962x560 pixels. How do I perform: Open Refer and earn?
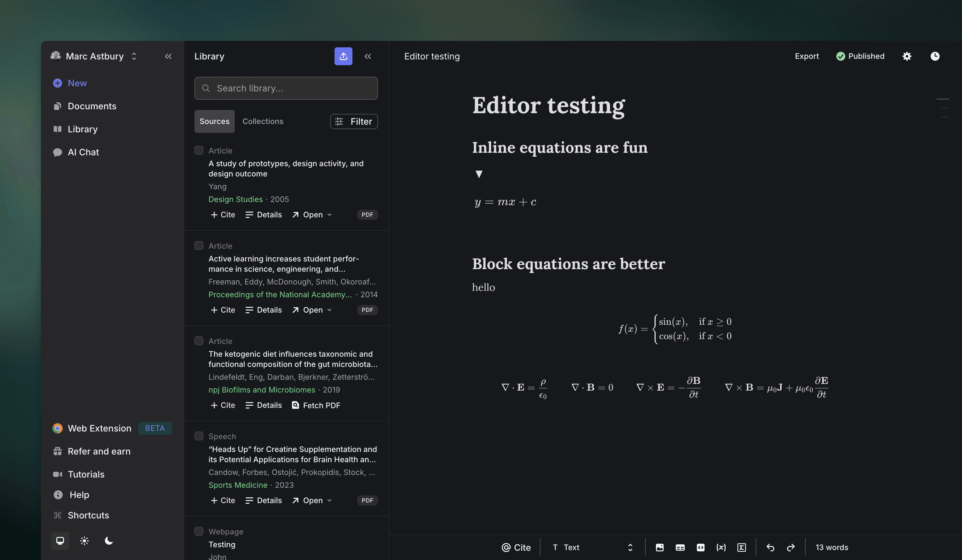tap(91, 451)
